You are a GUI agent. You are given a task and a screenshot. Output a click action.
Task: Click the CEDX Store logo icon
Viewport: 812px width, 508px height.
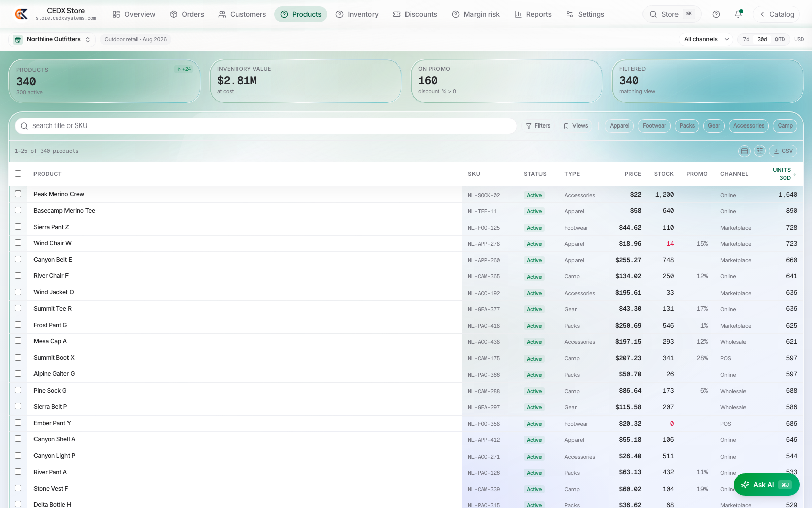(21, 14)
